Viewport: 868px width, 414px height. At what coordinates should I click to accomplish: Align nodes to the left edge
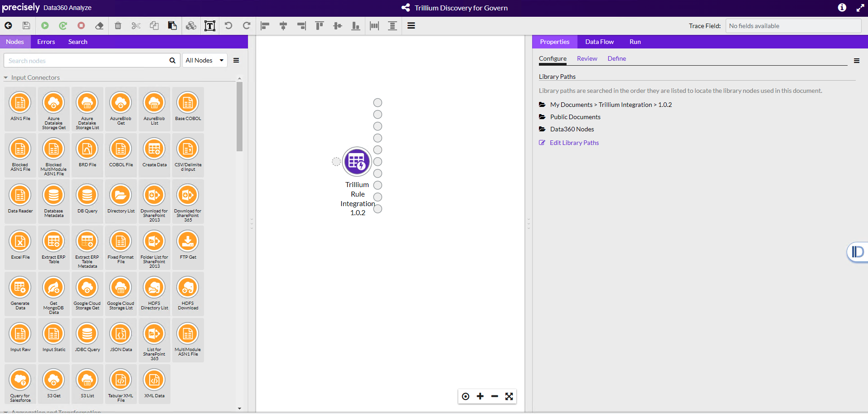click(265, 26)
